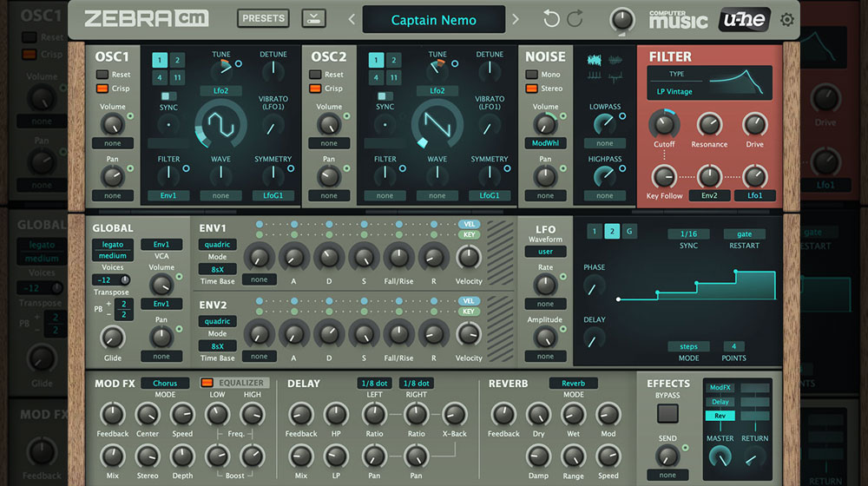The height and width of the screenshot is (486, 868).
Task: Click the redo arrow icon
Action: 575,19
